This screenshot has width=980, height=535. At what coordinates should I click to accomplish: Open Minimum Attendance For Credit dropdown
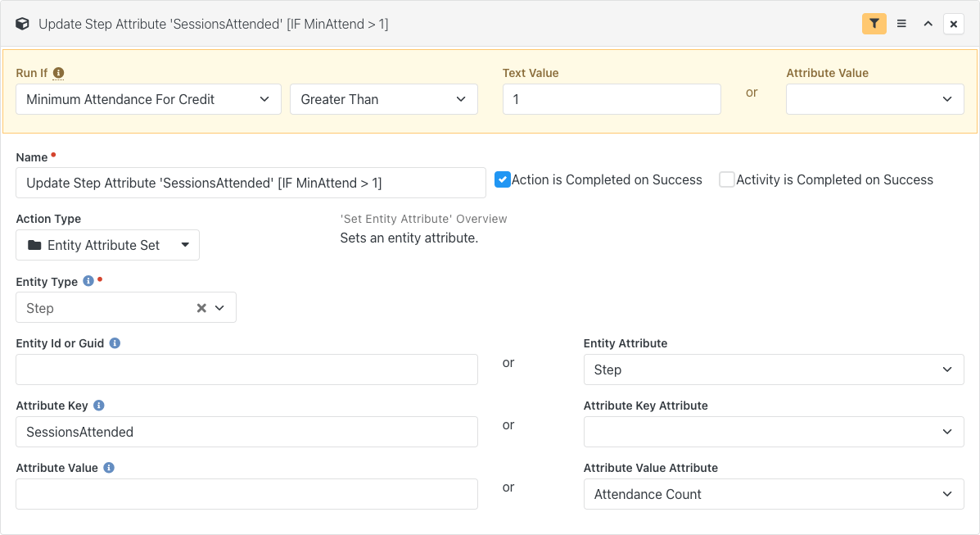148,99
